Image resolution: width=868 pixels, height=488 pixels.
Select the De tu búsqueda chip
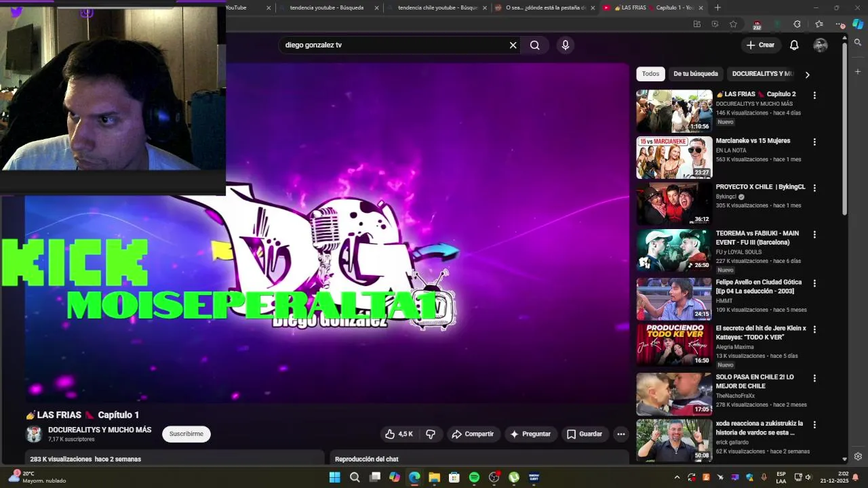click(695, 74)
